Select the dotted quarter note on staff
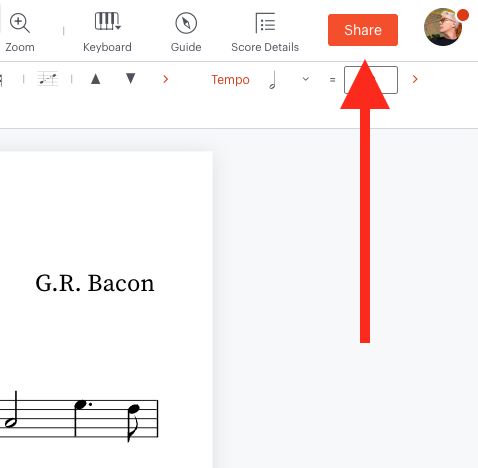478x468 pixels. pyautogui.click(x=83, y=419)
